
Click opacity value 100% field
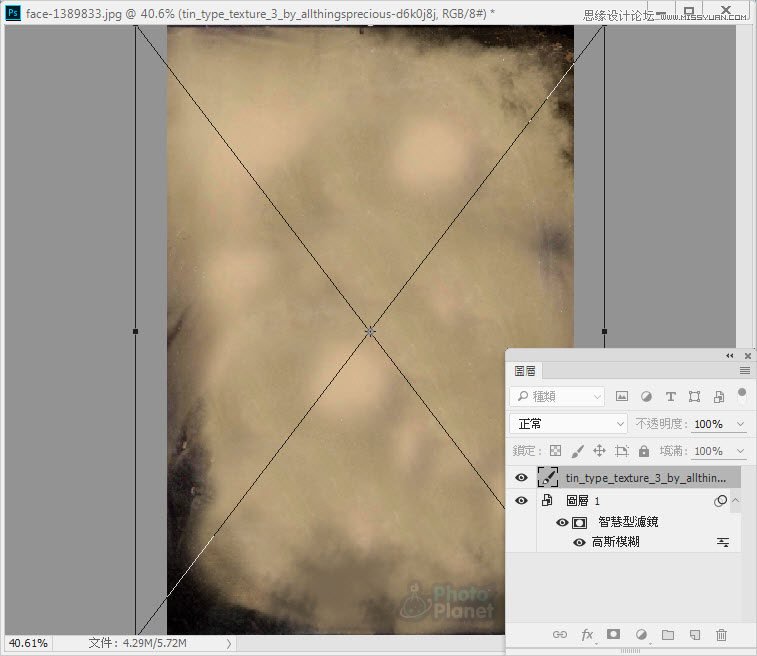pyautogui.click(x=708, y=424)
